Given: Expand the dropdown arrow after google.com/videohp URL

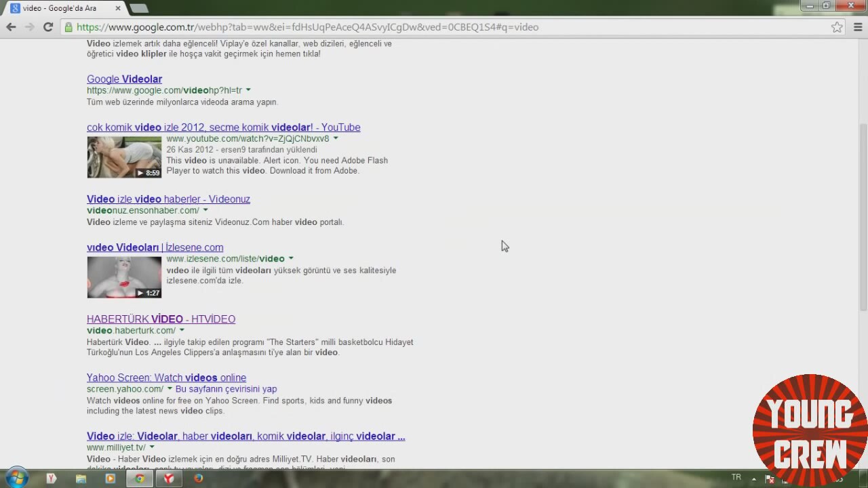Looking at the screenshot, I should pos(248,90).
